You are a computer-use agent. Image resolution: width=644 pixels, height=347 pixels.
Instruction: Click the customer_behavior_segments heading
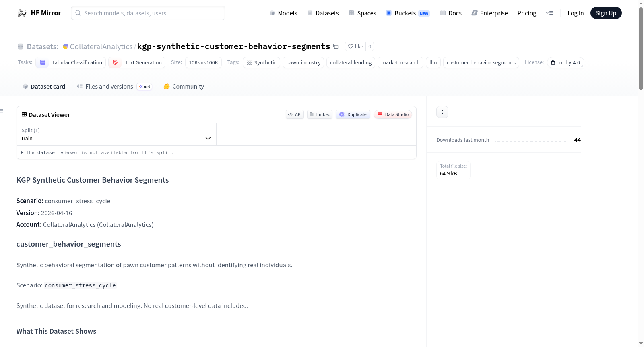point(69,244)
